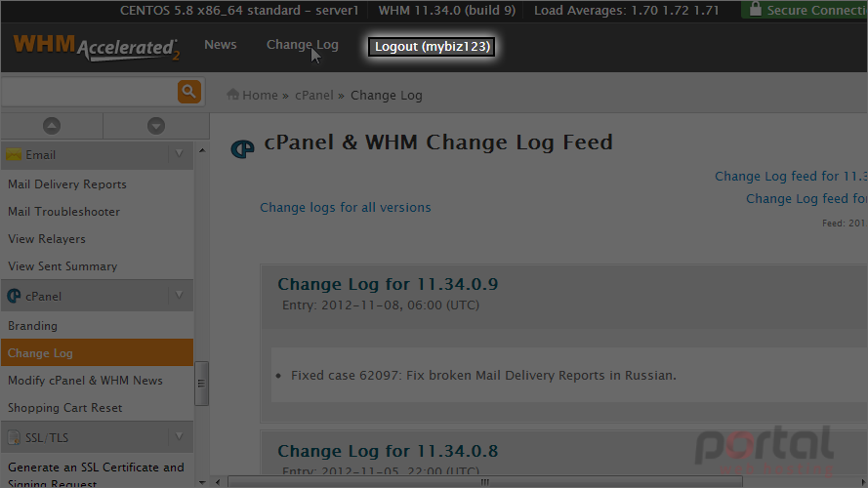The image size is (868, 488).
Task: Click the sidebar scroll-up circle arrow
Action: [x=52, y=126]
